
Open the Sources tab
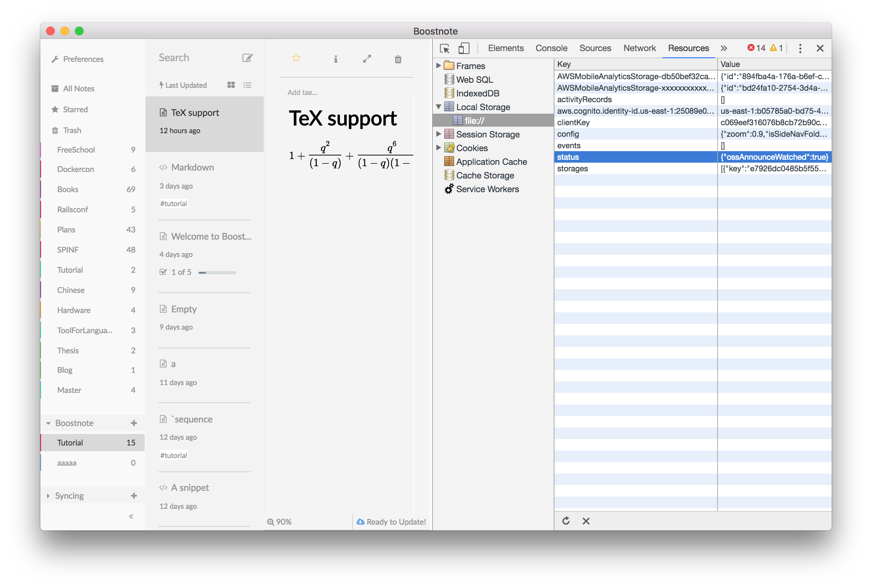[x=595, y=48]
